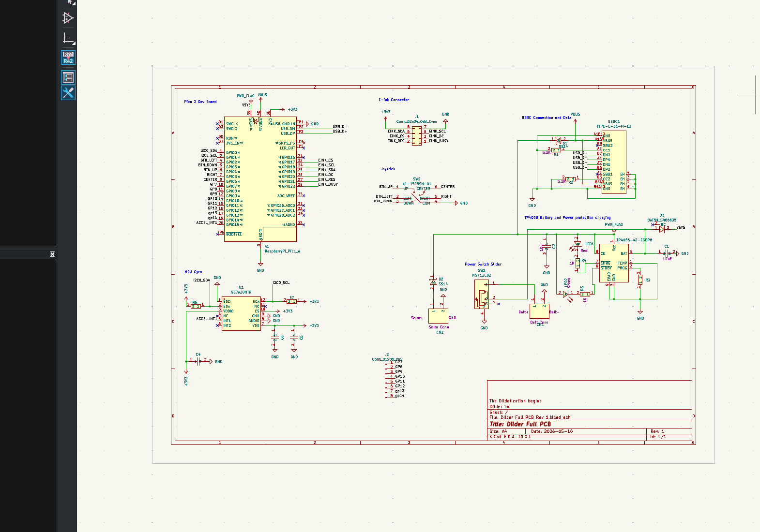
Task: Click the gp14 label on connector J2
Action: [x=399, y=396]
